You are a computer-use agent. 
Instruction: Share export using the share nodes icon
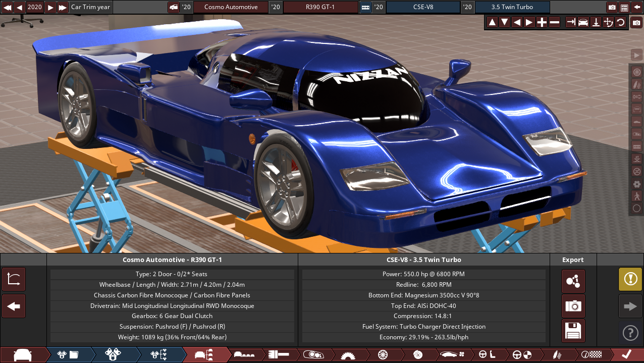click(573, 281)
